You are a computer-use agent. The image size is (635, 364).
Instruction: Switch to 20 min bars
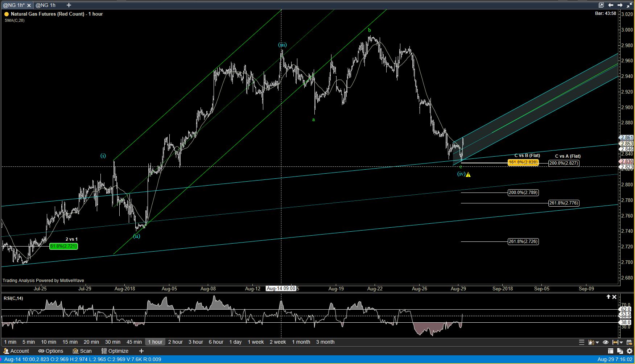point(91,342)
